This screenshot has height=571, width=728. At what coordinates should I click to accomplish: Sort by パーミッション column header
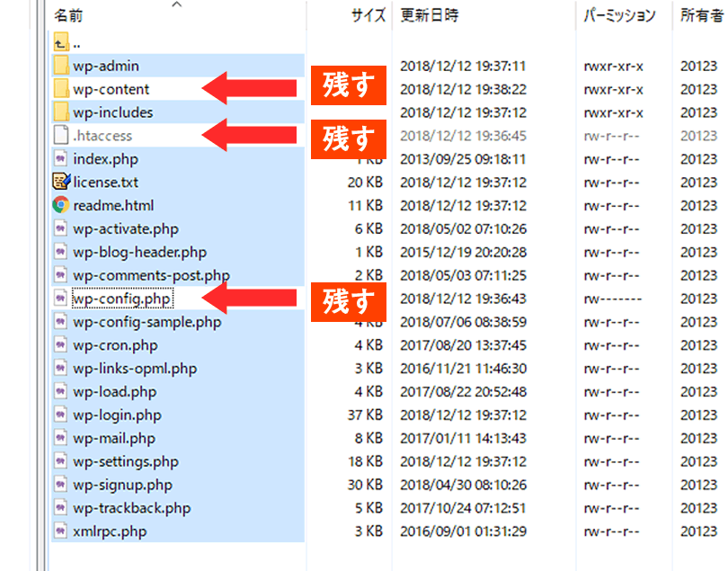click(x=619, y=16)
